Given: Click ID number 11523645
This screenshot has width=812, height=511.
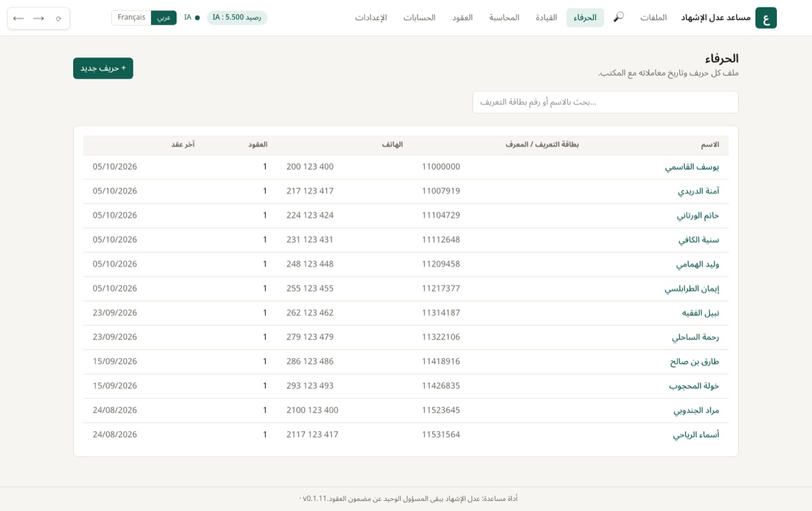Looking at the screenshot, I should (x=441, y=410).
